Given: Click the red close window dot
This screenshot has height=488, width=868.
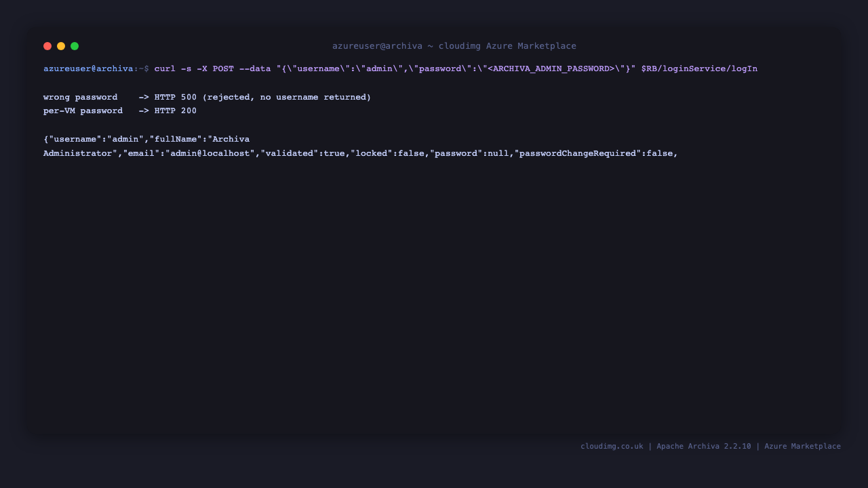Looking at the screenshot, I should pyautogui.click(x=47, y=46).
